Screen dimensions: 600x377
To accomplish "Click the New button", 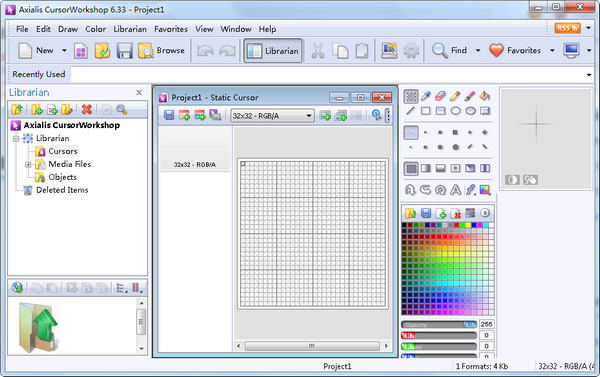I will (x=36, y=51).
